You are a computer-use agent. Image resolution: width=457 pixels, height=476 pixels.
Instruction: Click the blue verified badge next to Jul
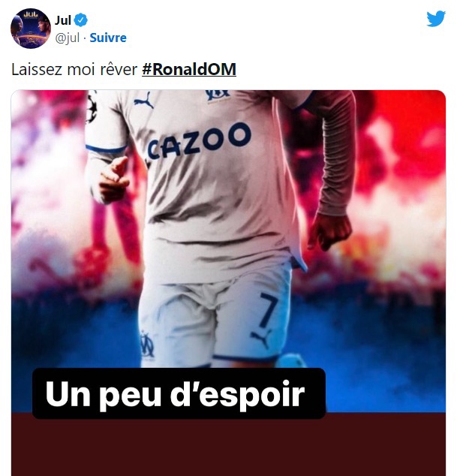tap(81, 20)
